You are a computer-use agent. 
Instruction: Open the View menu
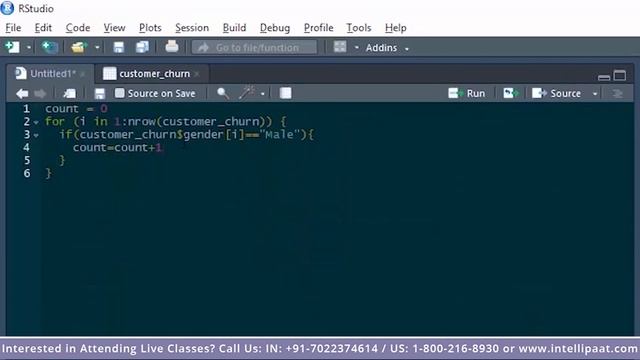(x=114, y=28)
